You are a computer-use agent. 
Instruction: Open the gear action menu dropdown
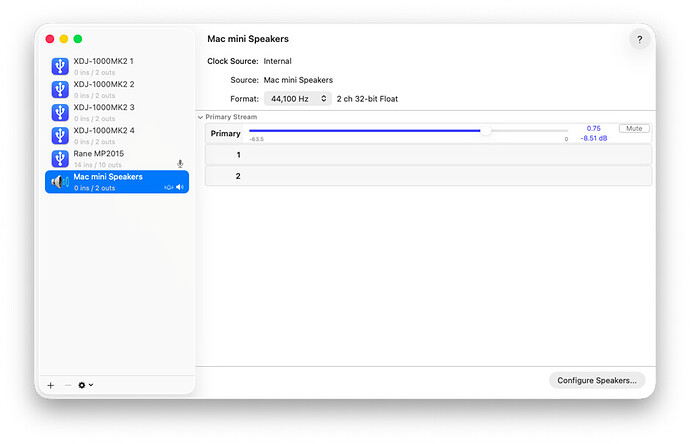(86, 385)
